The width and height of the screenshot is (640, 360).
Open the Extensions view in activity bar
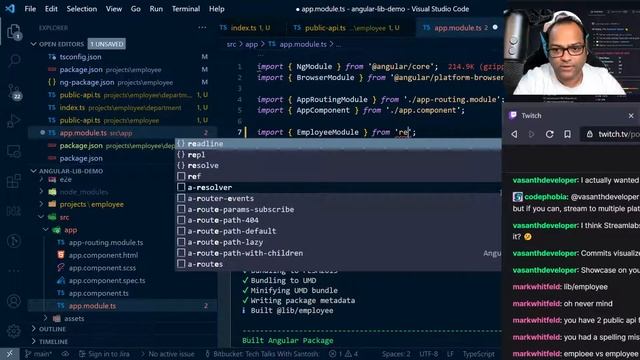[x=13, y=181]
